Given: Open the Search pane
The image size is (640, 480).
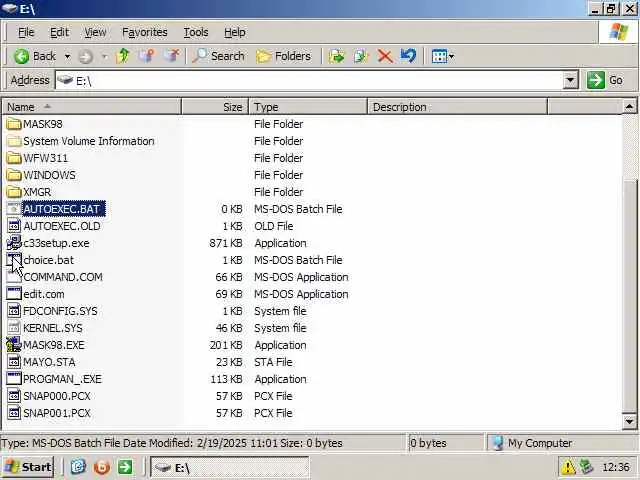Looking at the screenshot, I should point(218,56).
